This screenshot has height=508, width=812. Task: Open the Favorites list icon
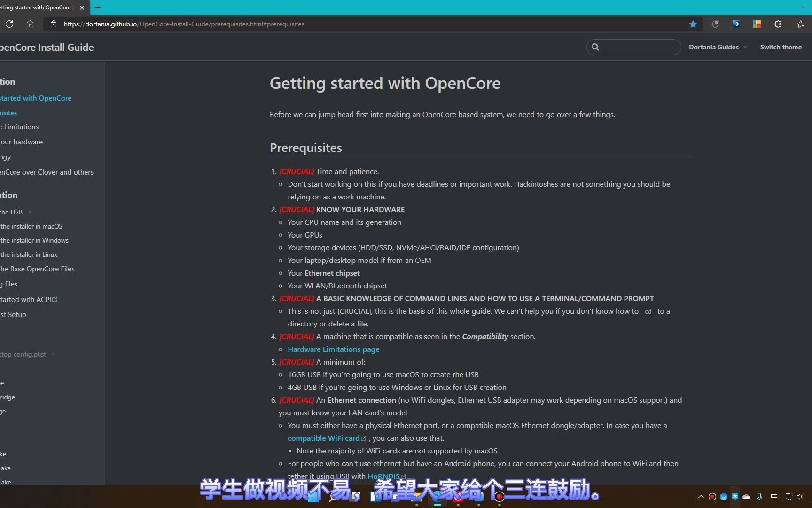801,24
